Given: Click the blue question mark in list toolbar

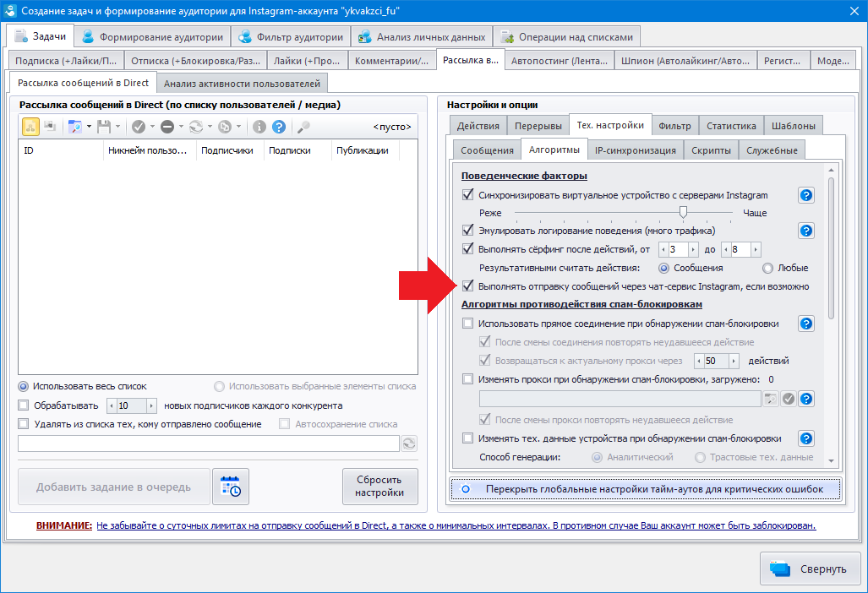Looking at the screenshot, I should tap(278, 127).
